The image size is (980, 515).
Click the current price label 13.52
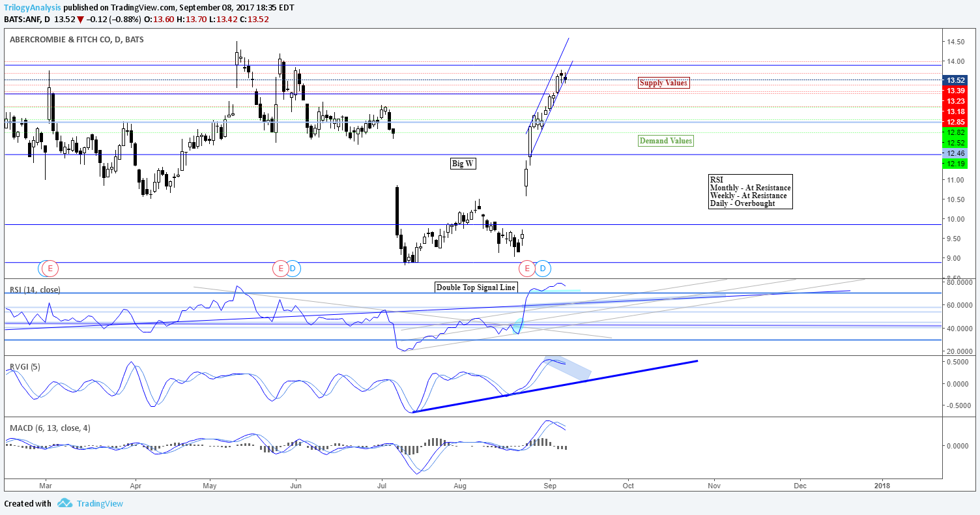tap(956, 80)
